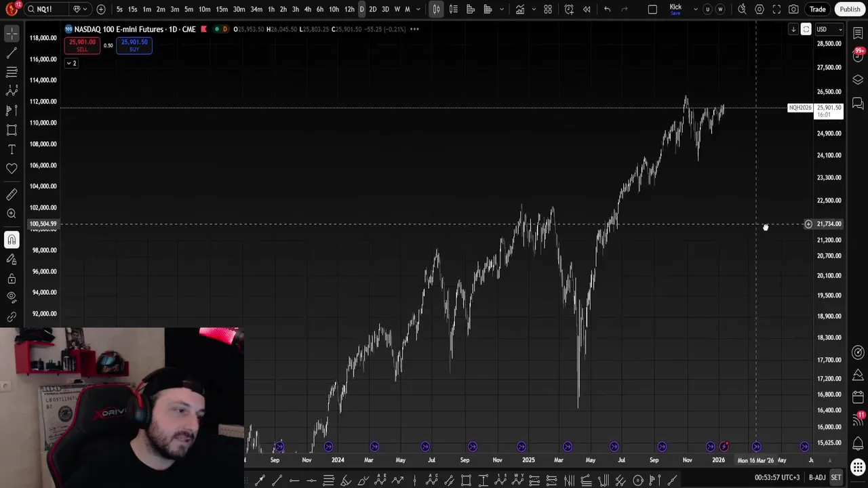The image size is (868, 488).
Task: Select the text annotation tool
Action: 12,149
